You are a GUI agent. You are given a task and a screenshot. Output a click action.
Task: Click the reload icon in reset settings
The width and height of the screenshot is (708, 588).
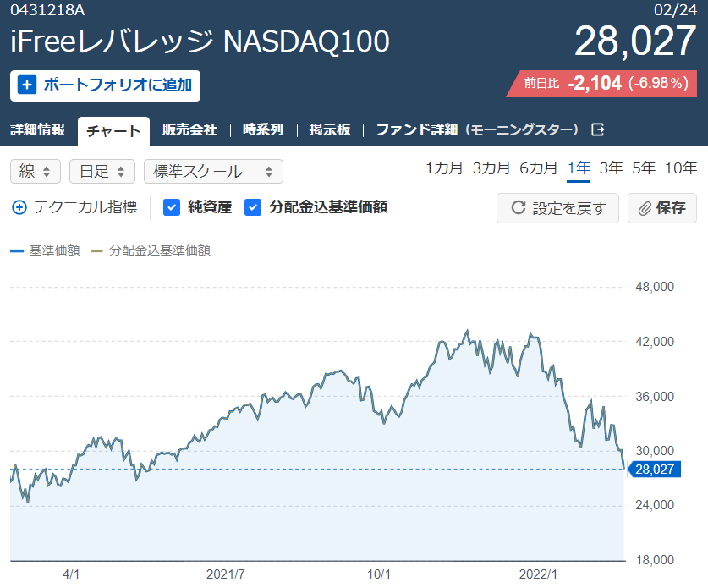point(518,208)
